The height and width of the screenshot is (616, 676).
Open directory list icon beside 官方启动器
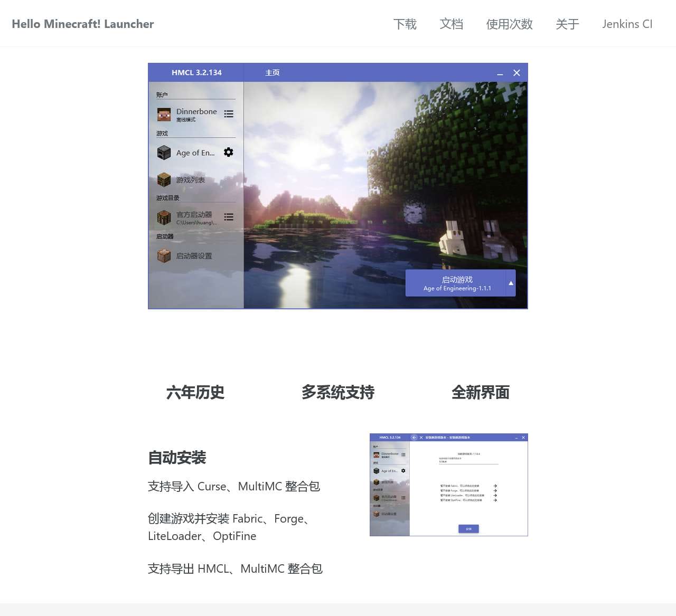(x=229, y=217)
